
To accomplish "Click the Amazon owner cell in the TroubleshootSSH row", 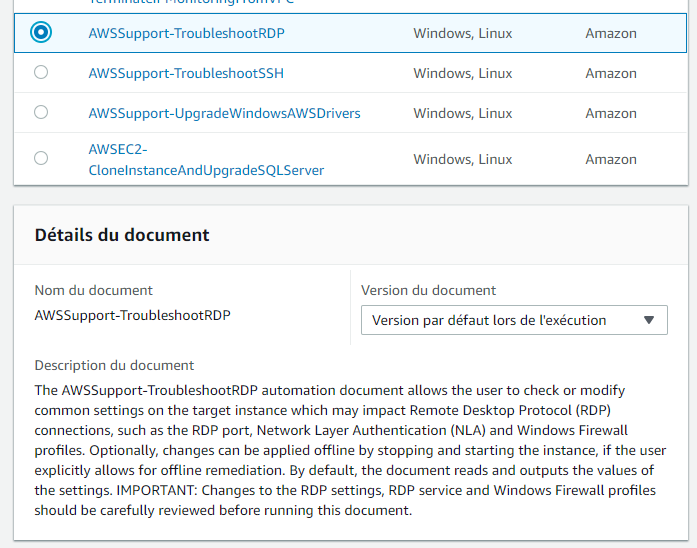I will [611, 73].
